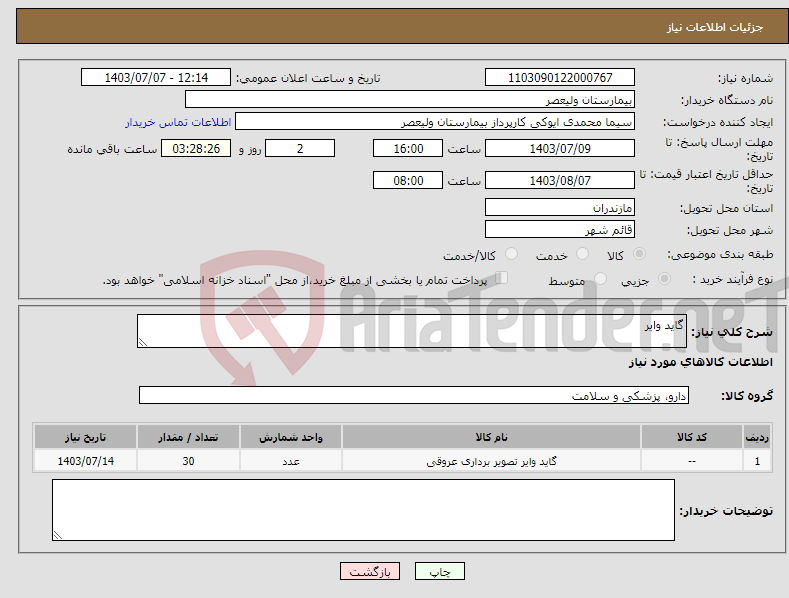
Task: Click the تاریخ نیاز column header
Action: [x=86, y=437]
